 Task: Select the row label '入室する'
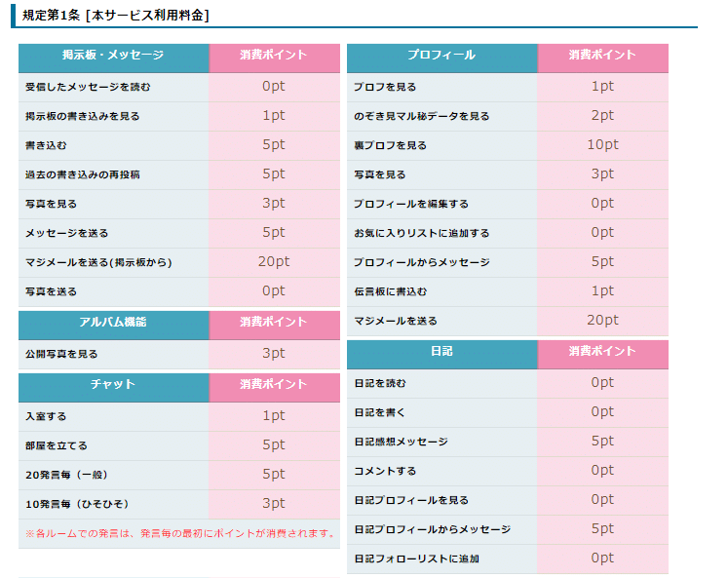click(46, 416)
